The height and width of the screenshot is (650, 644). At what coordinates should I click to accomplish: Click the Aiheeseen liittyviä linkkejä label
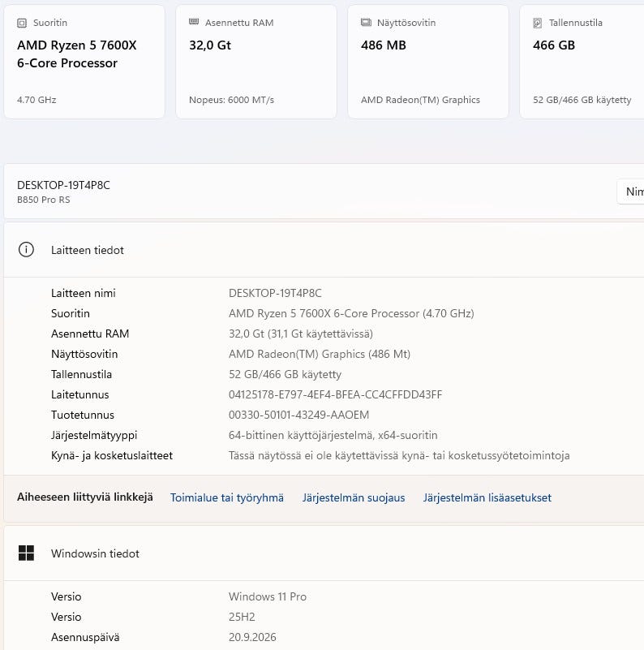click(x=85, y=497)
